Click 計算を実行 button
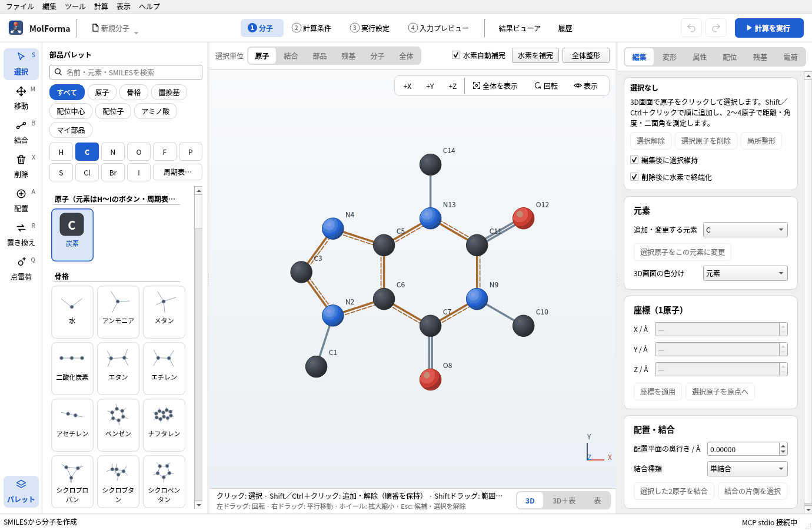Viewport: 812px width, 530px height. coord(769,28)
